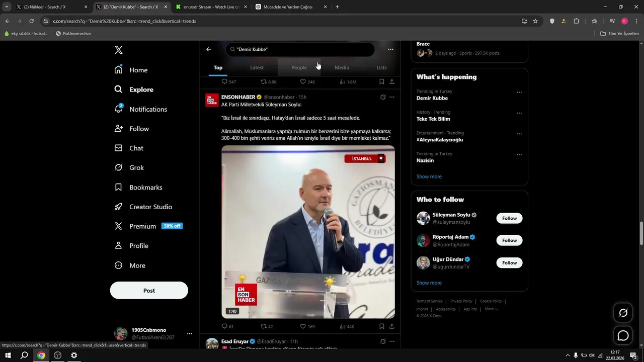The height and width of the screenshot is (362, 644).
Task: Open the ekşi sözlük bookmark
Action: 26,34
